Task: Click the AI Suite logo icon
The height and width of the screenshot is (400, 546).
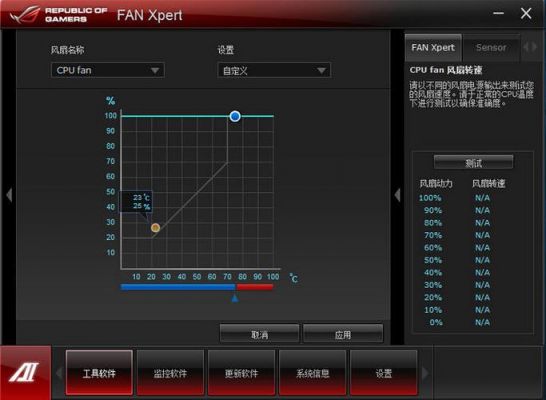Action: pos(25,372)
